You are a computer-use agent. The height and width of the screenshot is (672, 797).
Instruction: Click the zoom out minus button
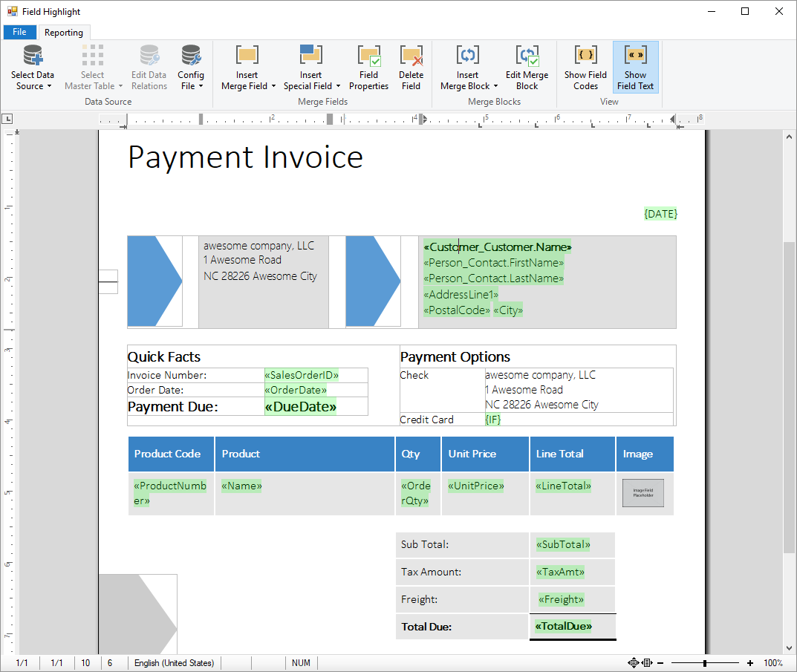coord(660,663)
